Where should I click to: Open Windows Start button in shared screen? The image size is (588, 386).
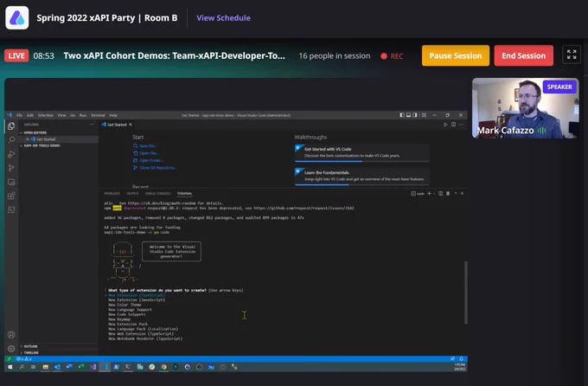[10, 367]
